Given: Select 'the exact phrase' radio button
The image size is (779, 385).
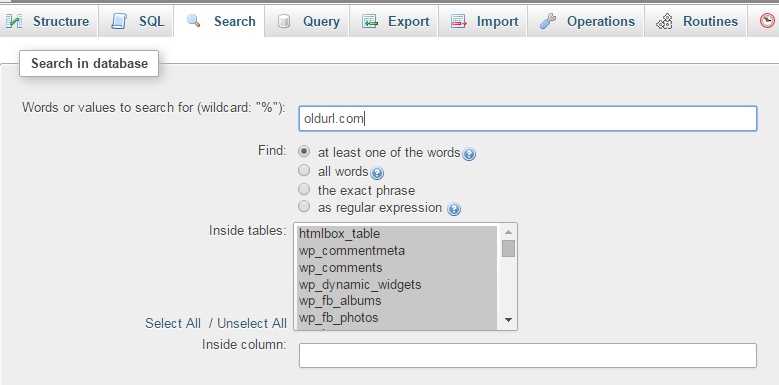Looking at the screenshot, I should (304, 189).
